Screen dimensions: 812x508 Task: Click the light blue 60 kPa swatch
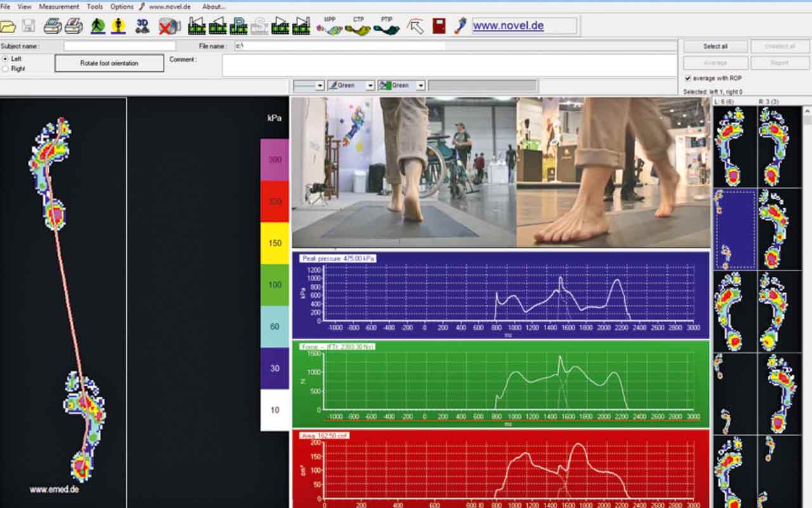point(275,326)
